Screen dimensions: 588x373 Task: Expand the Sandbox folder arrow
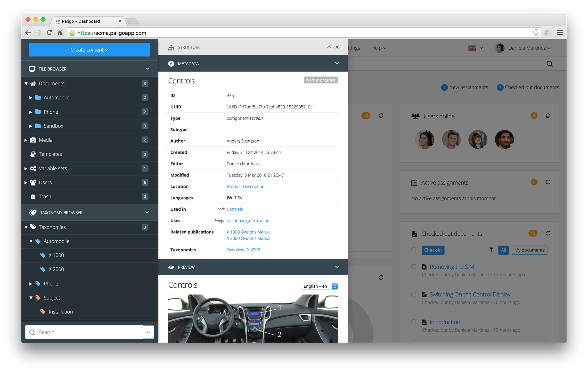pyautogui.click(x=31, y=126)
